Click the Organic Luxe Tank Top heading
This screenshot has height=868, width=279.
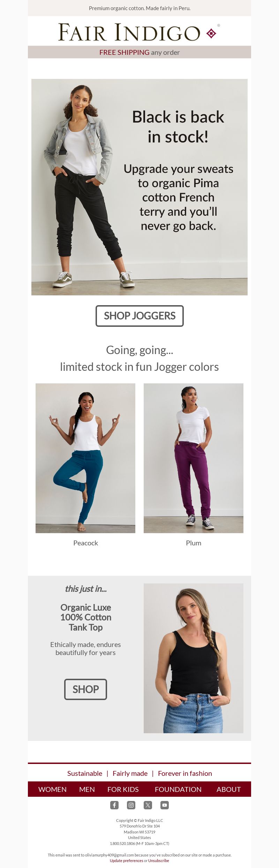pyautogui.click(x=86, y=617)
